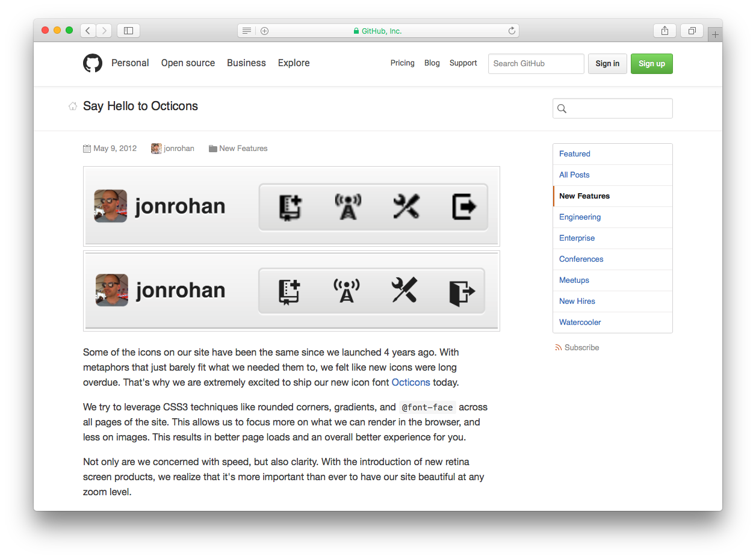Click the back navigation arrow
Image resolution: width=756 pixels, height=559 pixels.
(x=87, y=30)
